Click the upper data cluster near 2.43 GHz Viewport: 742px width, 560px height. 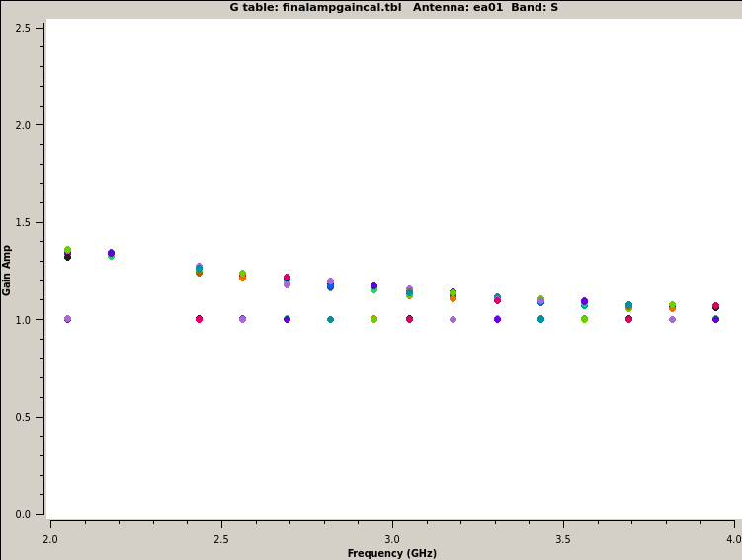pos(199,269)
